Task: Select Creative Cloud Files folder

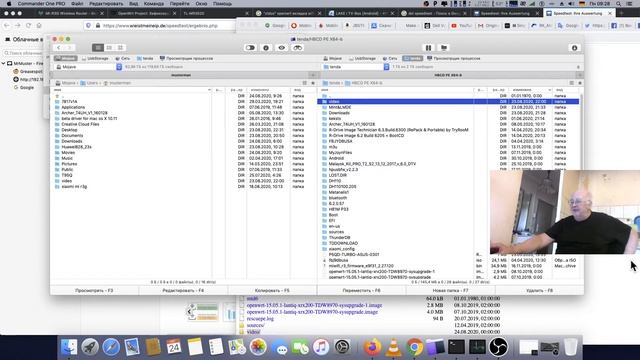Action: coord(80,124)
